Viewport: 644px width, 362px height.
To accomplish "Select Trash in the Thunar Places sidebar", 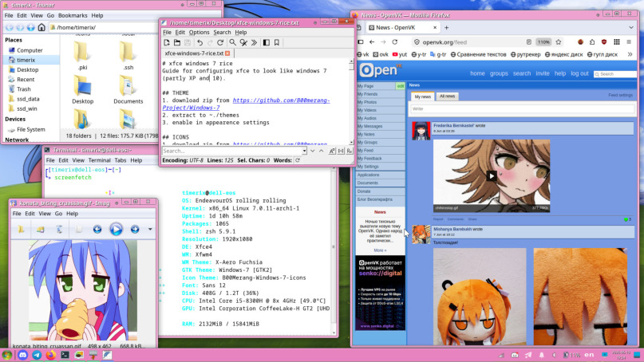I will pyautogui.click(x=23, y=89).
